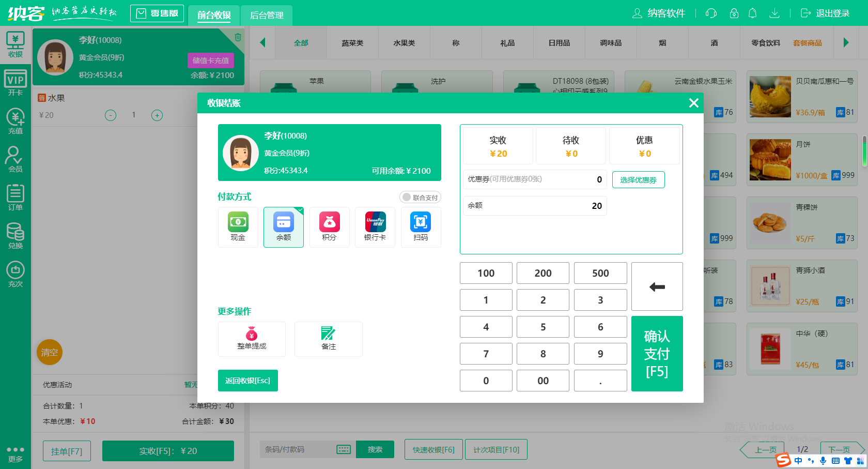The width and height of the screenshot is (868, 469).
Task: Open 整单提成 under 更多操作
Action: point(252,339)
